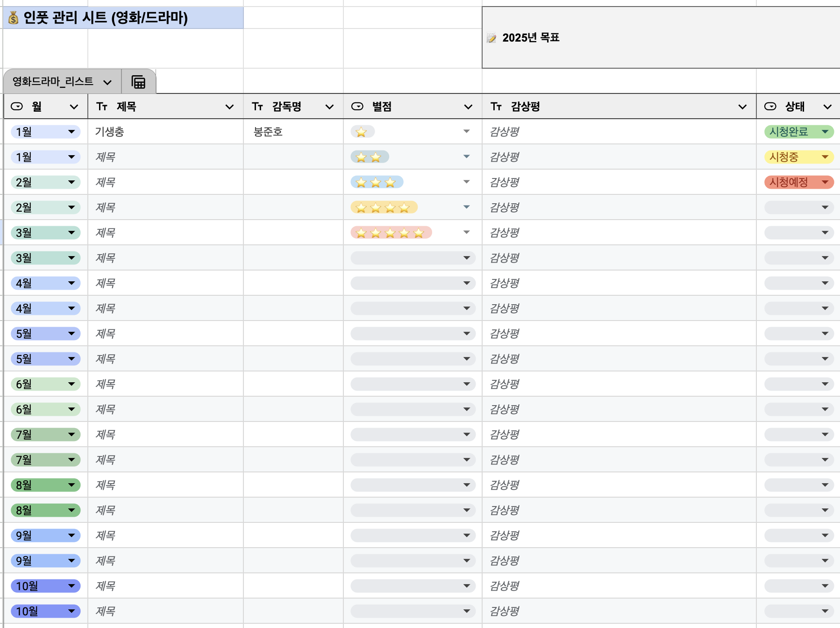This screenshot has height=628, width=840.
Task: Click text type icon in 감독명 header
Action: click(257, 107)
